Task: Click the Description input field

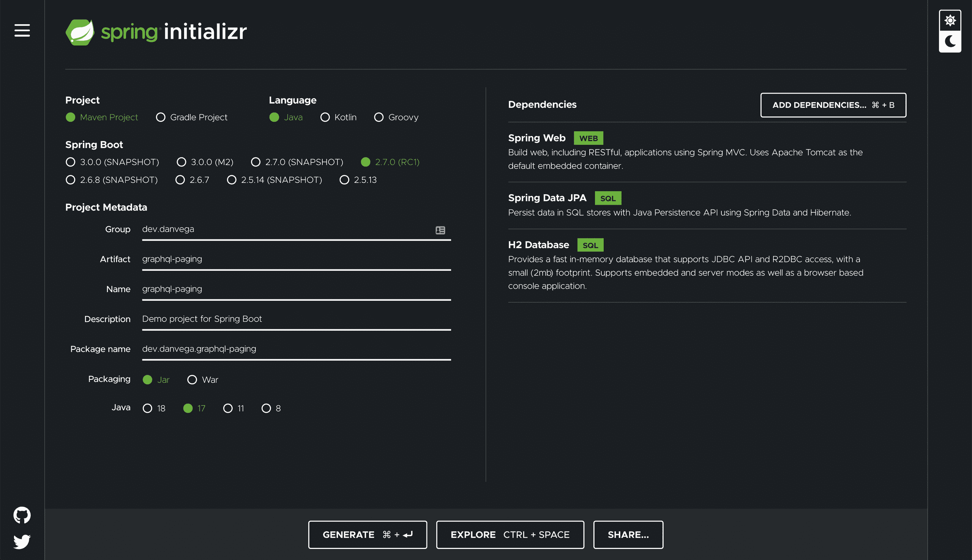Action: [269, 319]
